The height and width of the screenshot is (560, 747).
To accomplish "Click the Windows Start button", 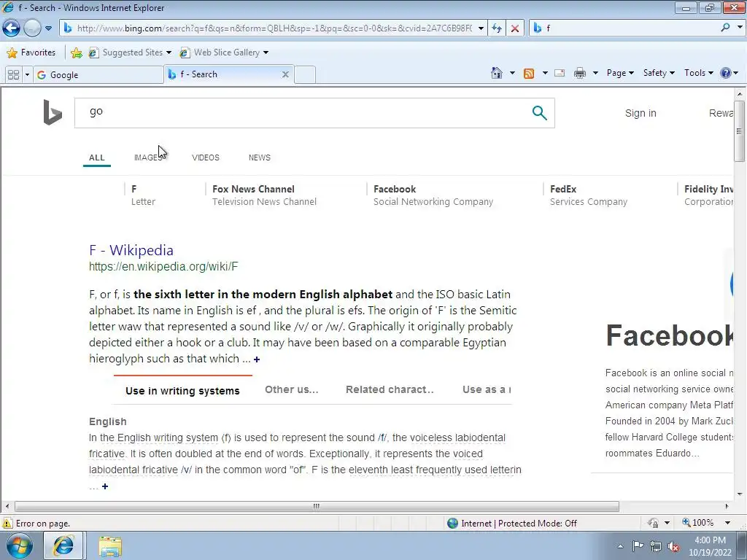I will pos(19,545).
